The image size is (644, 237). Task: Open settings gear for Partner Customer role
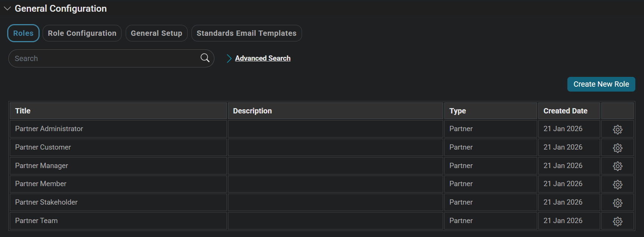pos(617,148)
